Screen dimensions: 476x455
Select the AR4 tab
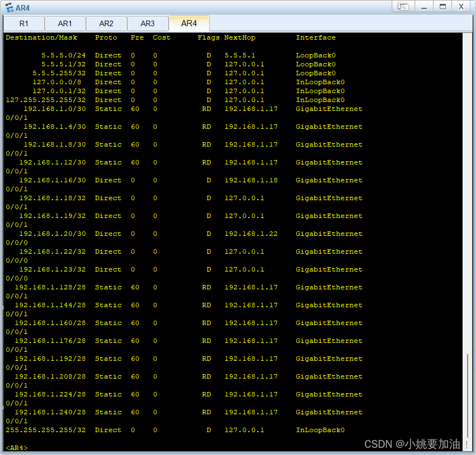(x=189, y=23)
